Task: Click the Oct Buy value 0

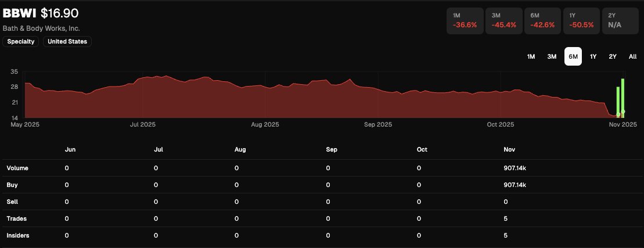Action: point(419,185)
